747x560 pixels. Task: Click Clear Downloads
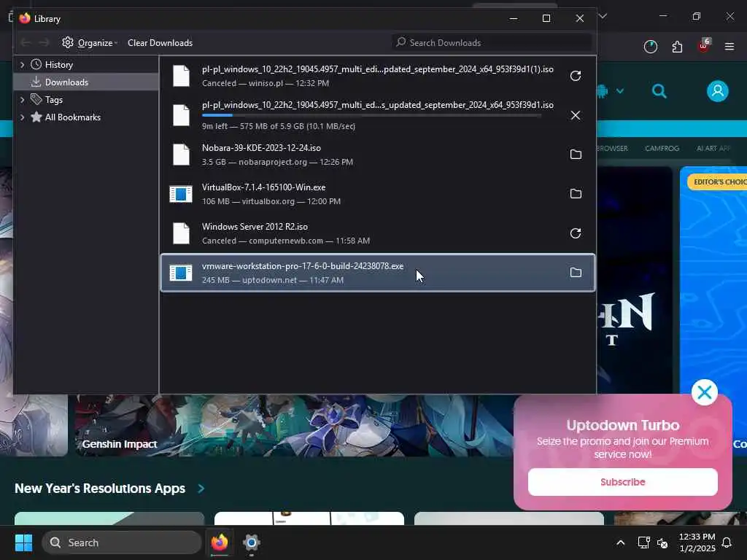coord(160,43)
